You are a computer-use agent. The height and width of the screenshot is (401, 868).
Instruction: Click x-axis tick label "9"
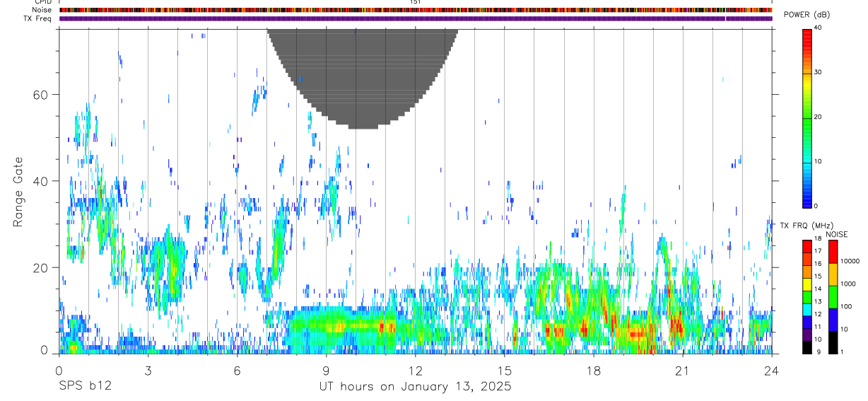[326, 371]
